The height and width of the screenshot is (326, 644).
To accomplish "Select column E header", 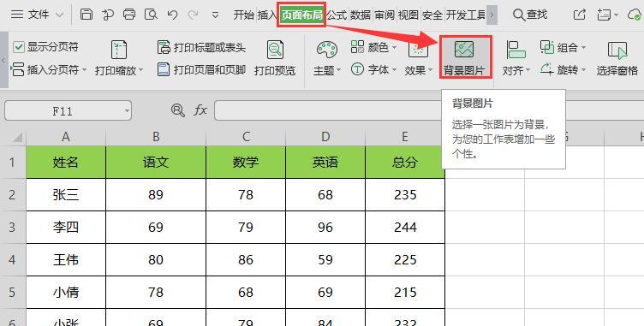I will tap(405, 137).
